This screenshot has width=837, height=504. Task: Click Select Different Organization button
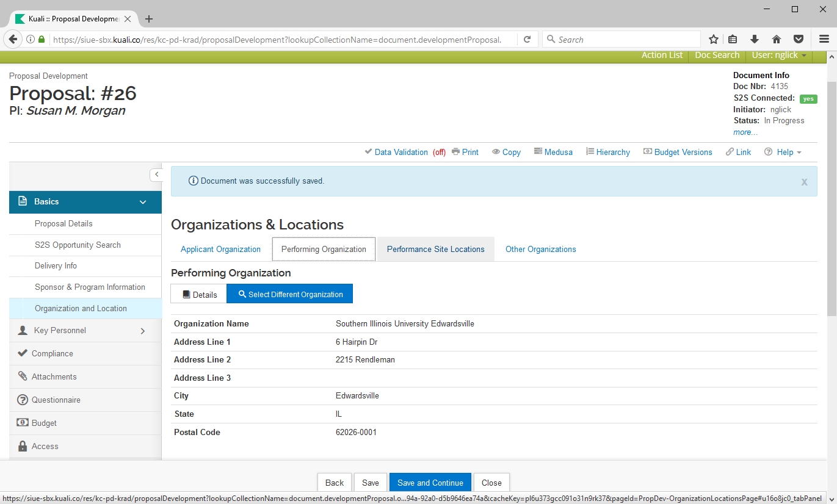(290, 294)
